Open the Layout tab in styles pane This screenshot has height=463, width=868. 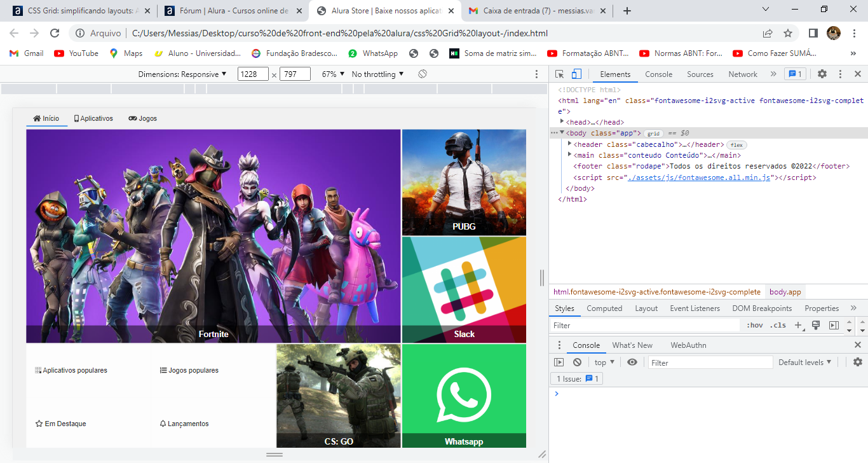(646, 308)
